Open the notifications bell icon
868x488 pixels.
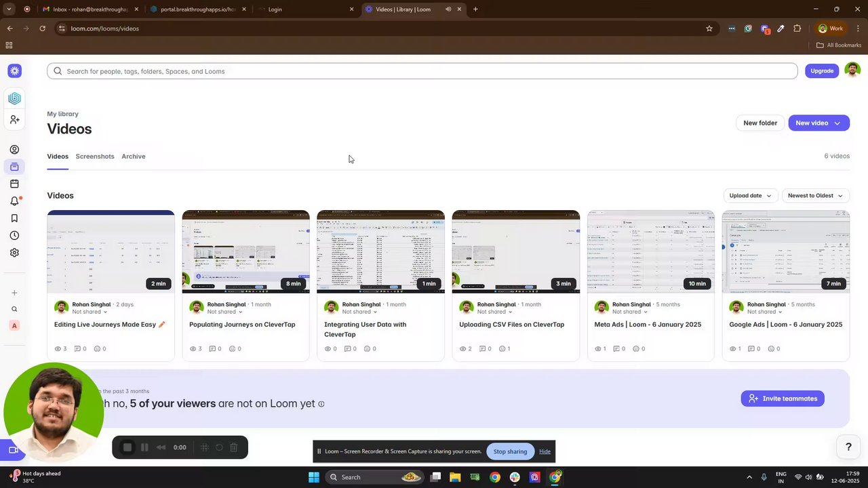[14, 201]
